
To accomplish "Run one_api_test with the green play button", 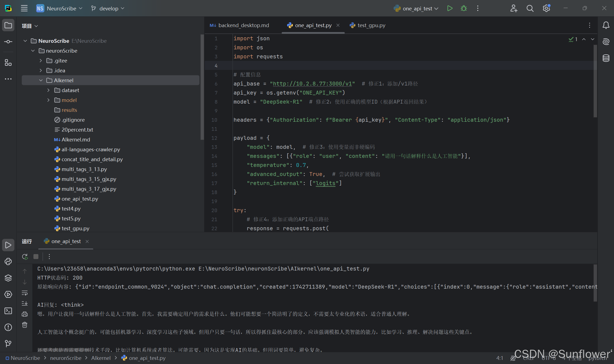I will (x=450, y=8).
